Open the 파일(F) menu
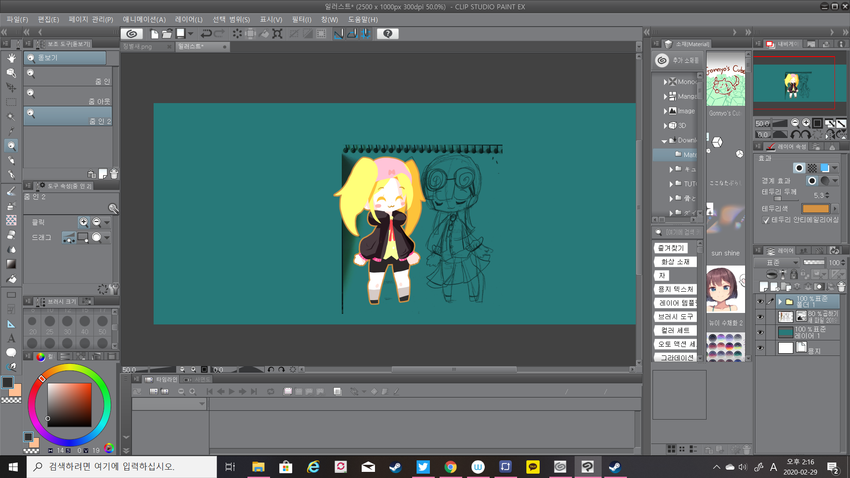This screenshot has width=850, height=478. pyautogui.click(x=17, y=20)
